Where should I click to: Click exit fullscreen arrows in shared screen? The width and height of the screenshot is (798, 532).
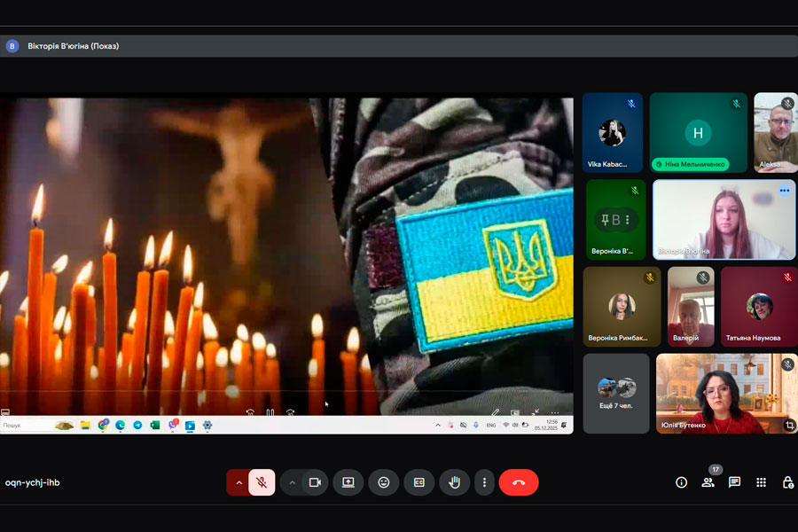[x=535, y=412]
